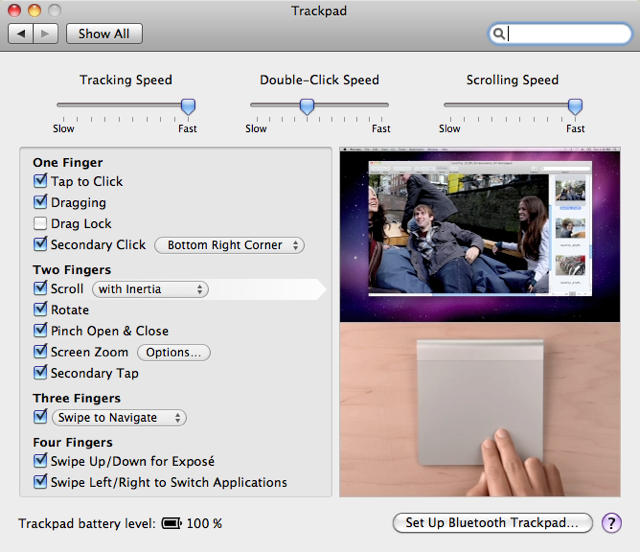Click the Two Fingers section heading
Screen dimensions: 640x552
pos(72,270)
